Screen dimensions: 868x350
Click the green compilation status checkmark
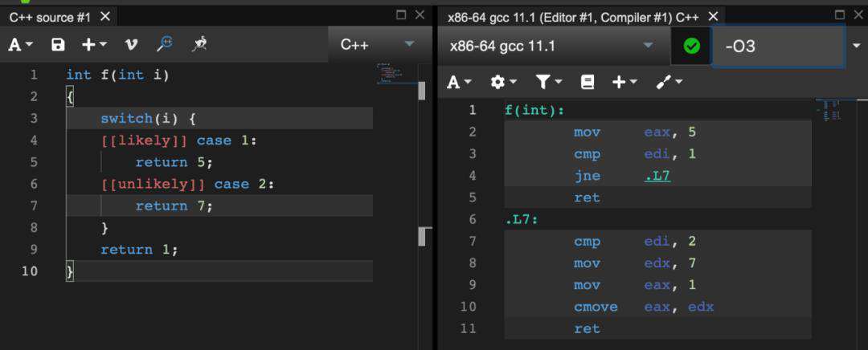[x=691, y=46]
